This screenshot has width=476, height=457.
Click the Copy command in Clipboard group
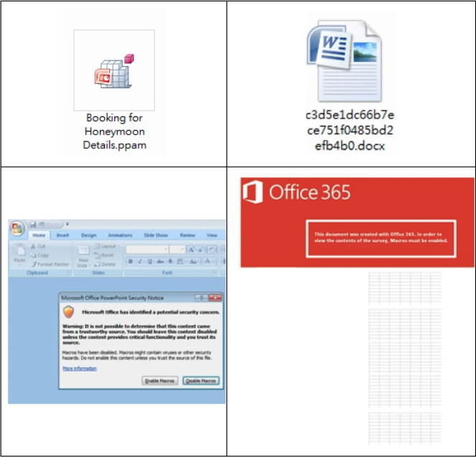(39, 255)
